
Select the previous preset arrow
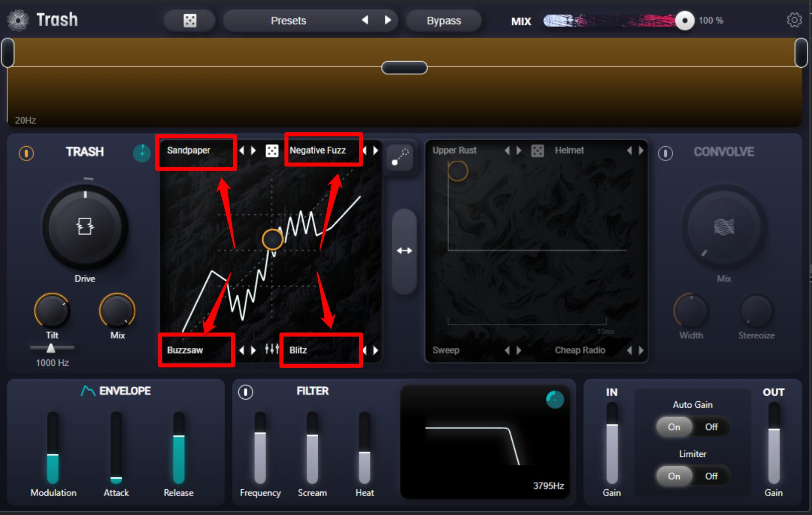[x=365, y=20]
